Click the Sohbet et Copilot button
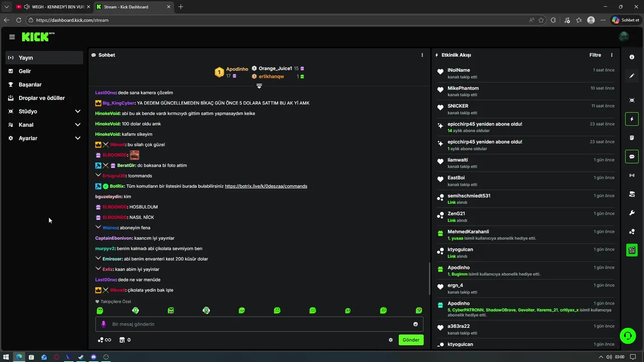Screen dimensions: 644x362 [x=625, y=20]
